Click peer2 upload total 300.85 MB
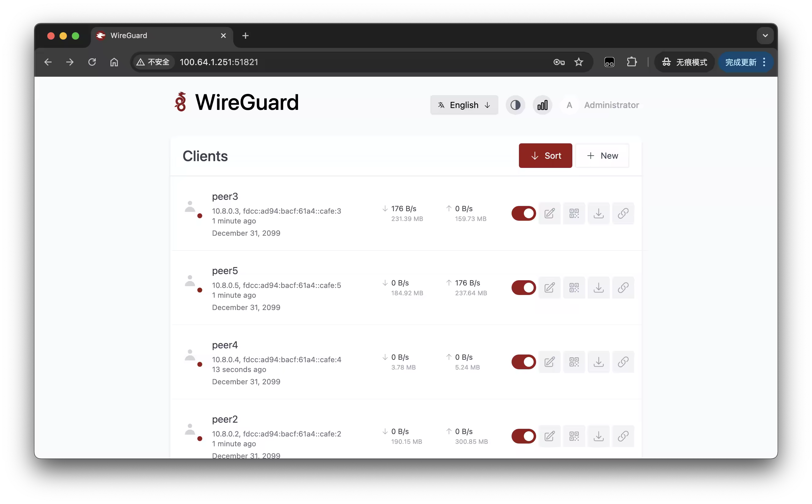The width and height of the screenshot is (812, 504). [471, 442]
